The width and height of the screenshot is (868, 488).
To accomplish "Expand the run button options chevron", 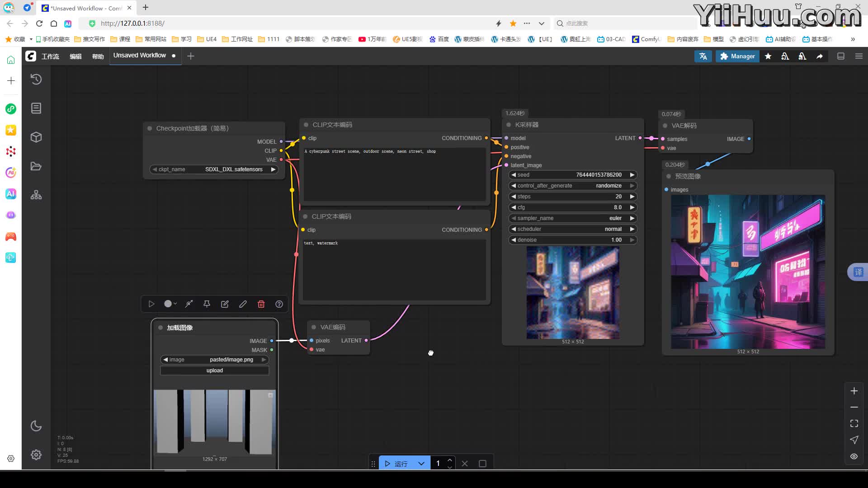I will coord(421,464).
